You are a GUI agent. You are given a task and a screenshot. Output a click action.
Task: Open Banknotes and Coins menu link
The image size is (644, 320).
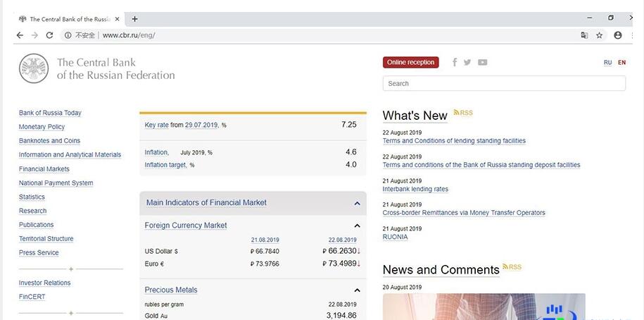tap(50, 141)
